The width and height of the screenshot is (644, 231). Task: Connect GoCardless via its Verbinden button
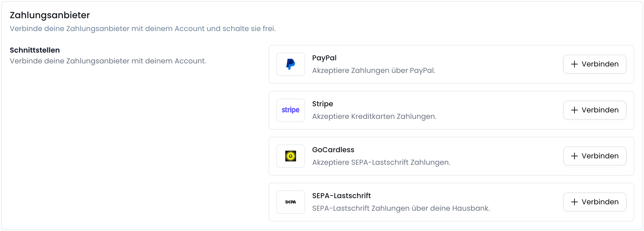[595, 156]
